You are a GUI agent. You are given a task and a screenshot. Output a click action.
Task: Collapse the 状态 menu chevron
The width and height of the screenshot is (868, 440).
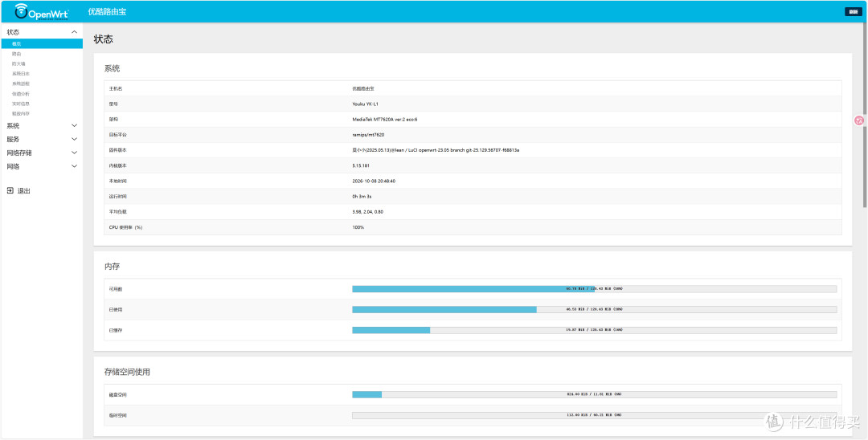75,32
